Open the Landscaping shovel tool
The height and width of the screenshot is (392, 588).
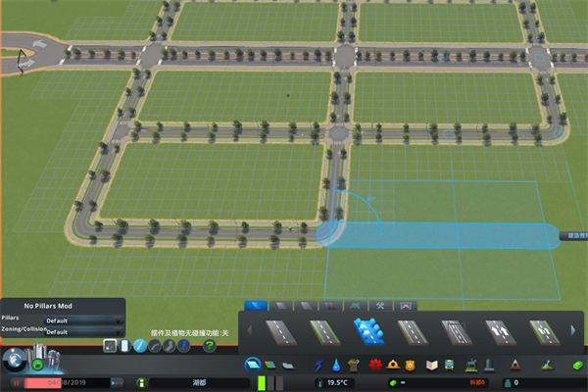(547, 365)
